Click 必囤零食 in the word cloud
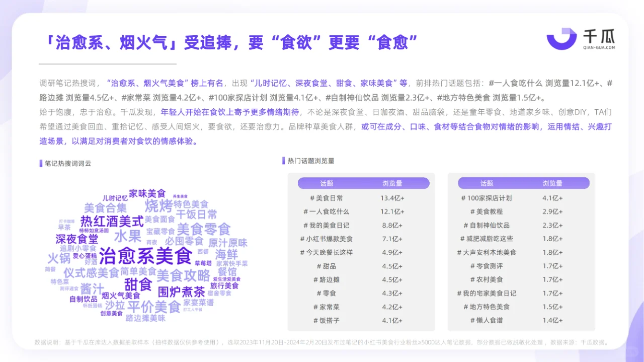The height and width of the screenshot is (362, 644). click(184, 242)
